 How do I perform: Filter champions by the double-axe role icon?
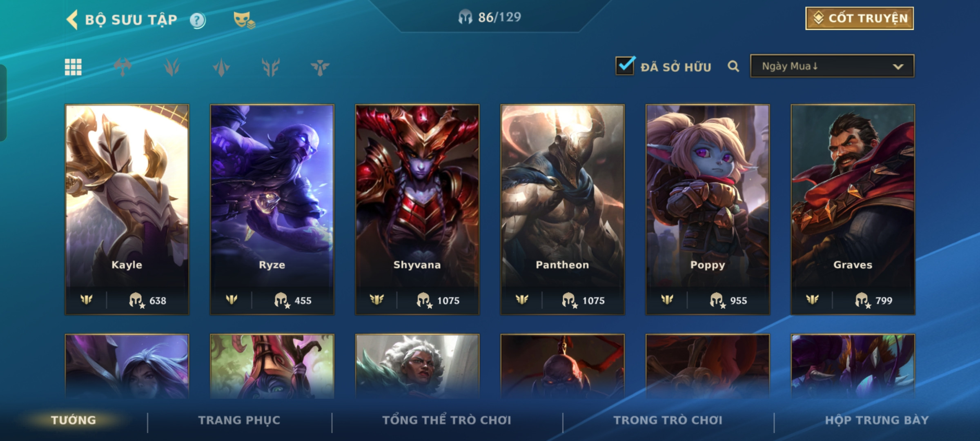[x=122, y=67]
